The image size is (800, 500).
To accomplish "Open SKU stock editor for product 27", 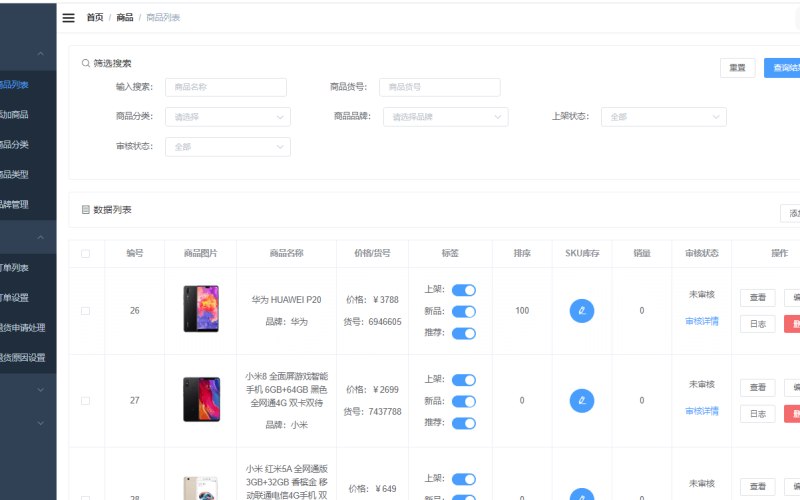I will pos(582,401).
